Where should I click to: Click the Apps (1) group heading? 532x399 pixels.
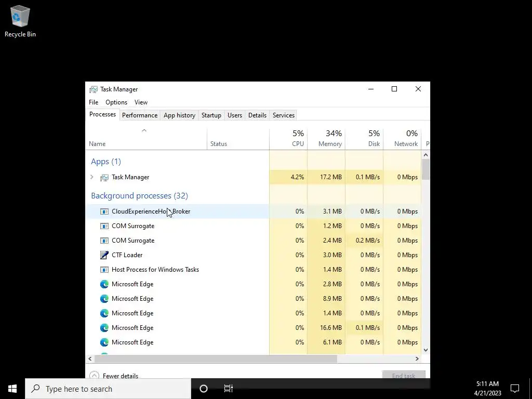106,162
